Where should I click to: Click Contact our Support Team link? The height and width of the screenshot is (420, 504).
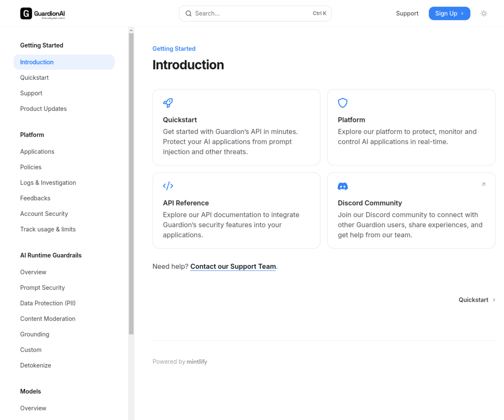click(x=233, y=266)
